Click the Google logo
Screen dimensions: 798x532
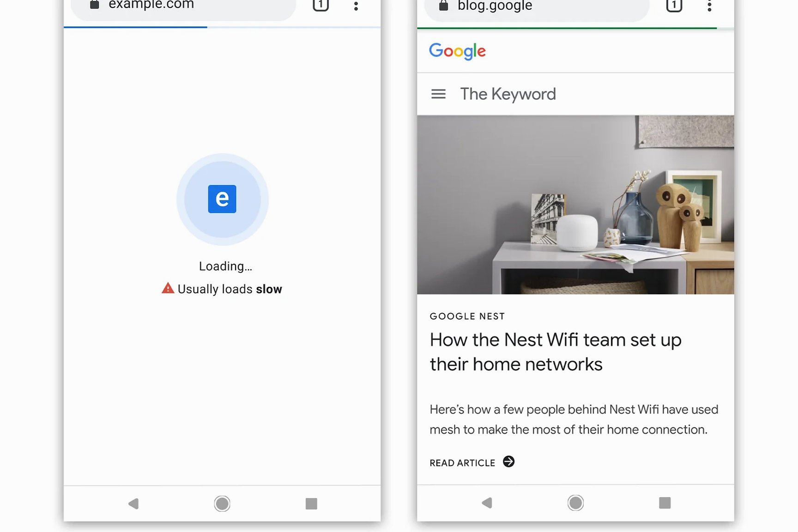[x=457, y=51]
